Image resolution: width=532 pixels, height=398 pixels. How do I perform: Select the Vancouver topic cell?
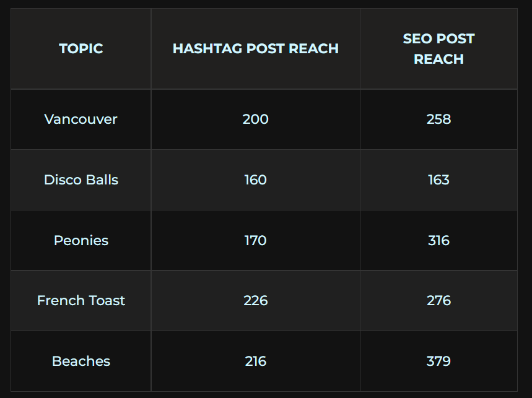[81, 119]
